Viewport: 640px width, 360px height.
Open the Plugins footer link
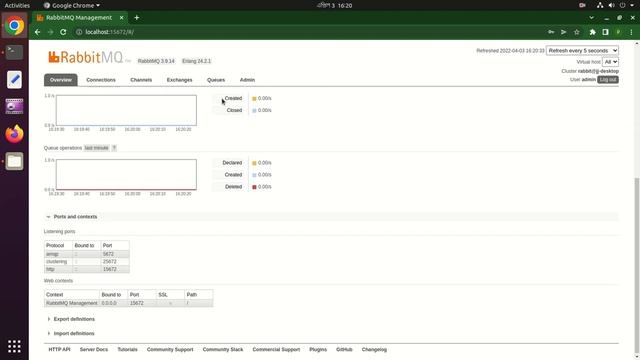[318, 350]
